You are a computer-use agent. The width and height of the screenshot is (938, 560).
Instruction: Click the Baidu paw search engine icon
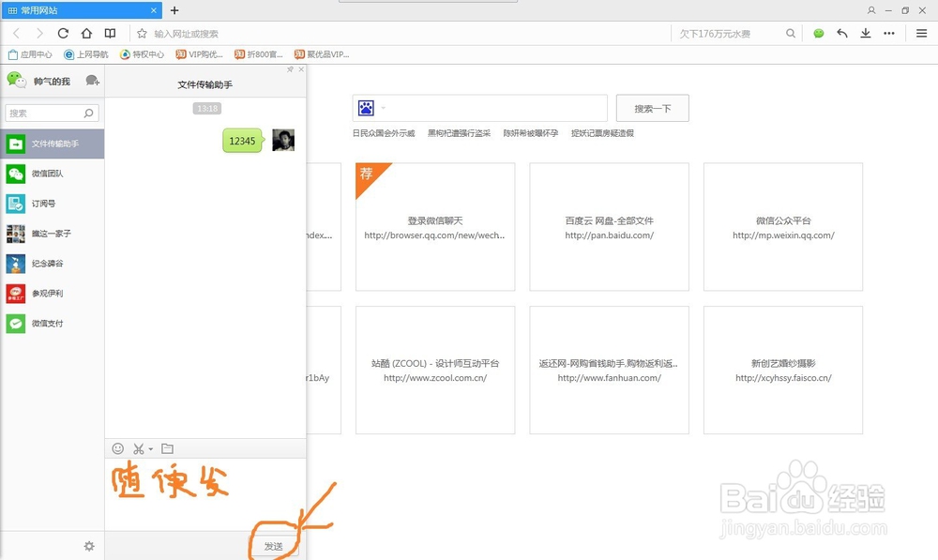[366, 108]
